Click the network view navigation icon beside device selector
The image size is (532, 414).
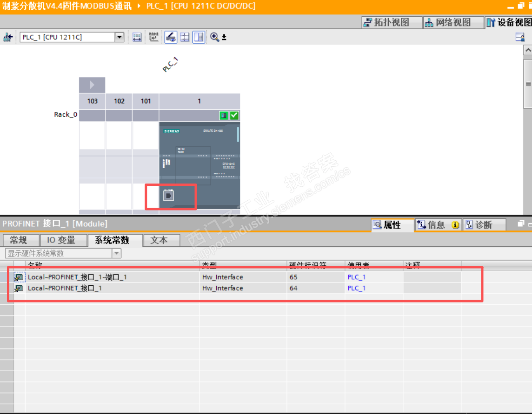(8, 37)
